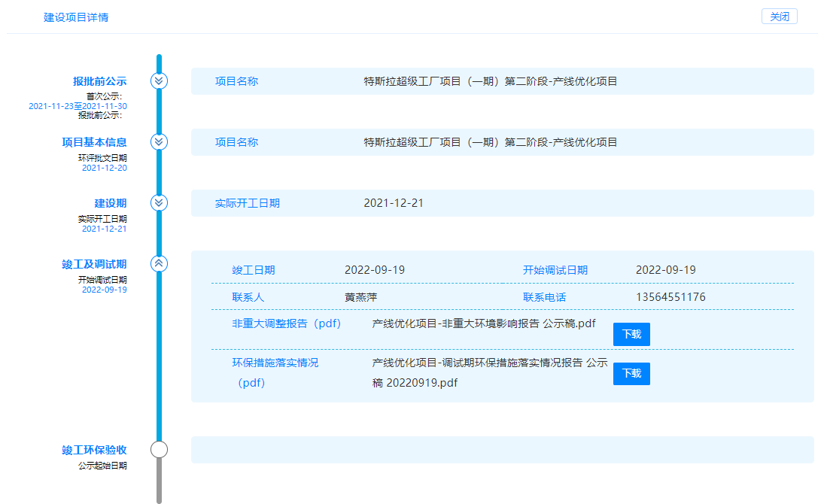The width and height of the screenshot is (824, 504).
Task: Open the 建设期 stage heading
Action: 111,203
